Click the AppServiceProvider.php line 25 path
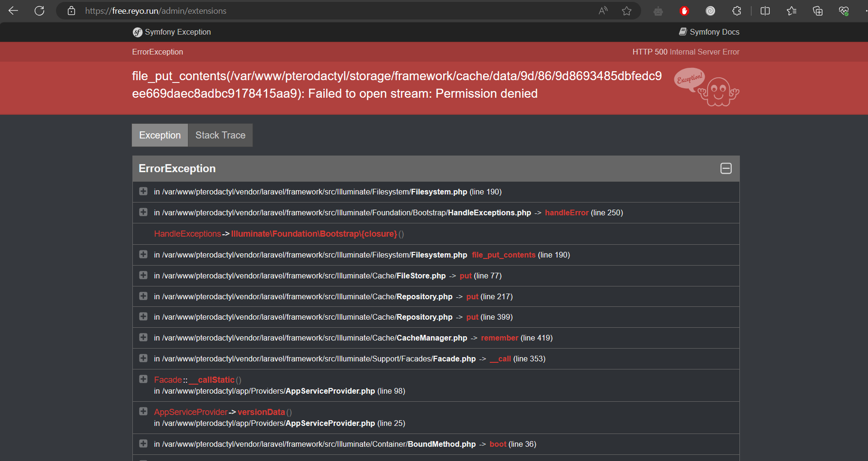The height and width of the screenshot is (461, 868). (280, 423)
